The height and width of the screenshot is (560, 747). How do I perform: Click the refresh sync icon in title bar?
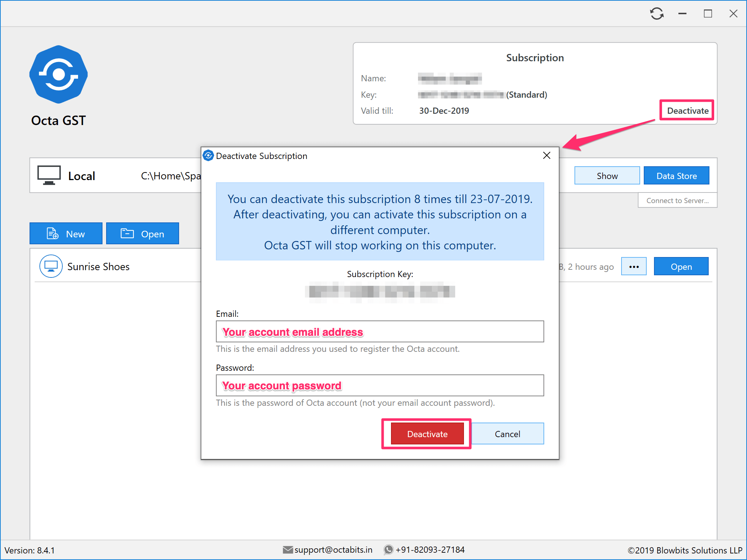click(x=657, y=14)
